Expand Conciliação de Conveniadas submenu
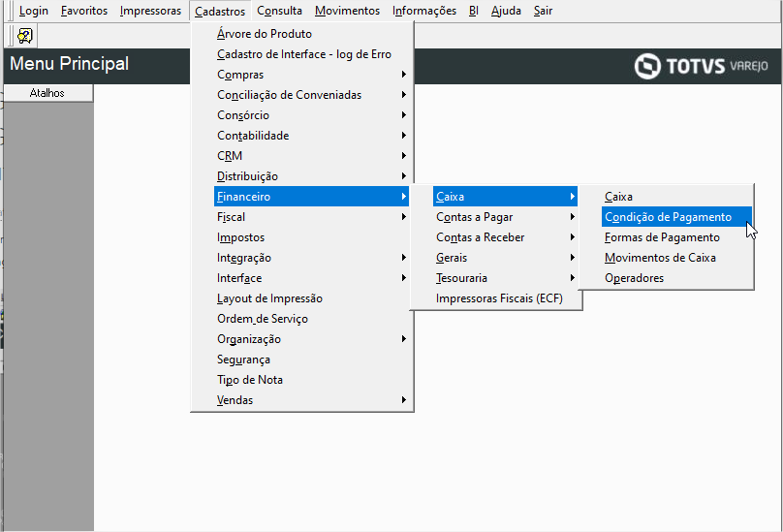783x532 pixels. (x=311, y=95)
